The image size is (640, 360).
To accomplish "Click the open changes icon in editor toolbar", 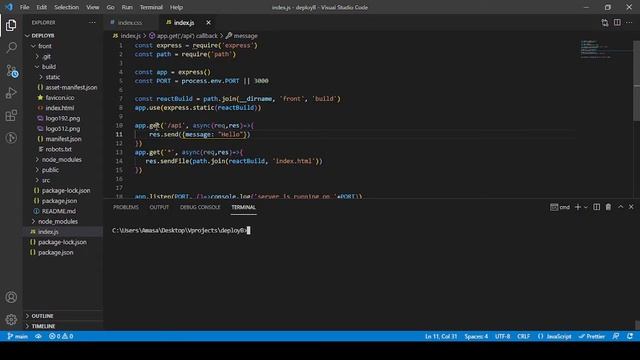I will point(604,23).
